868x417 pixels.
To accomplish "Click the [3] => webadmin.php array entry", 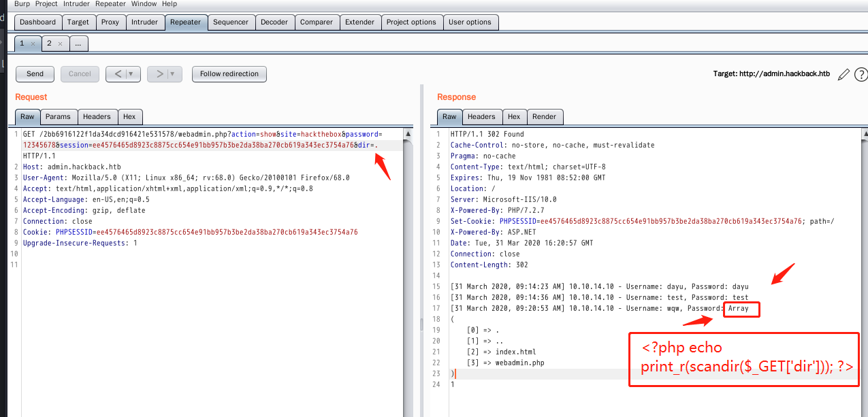I will pos(505,363).
